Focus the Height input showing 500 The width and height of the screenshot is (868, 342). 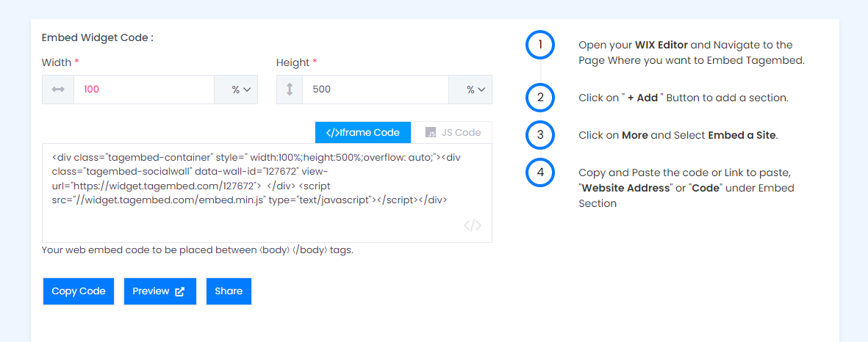pos(376,90)
